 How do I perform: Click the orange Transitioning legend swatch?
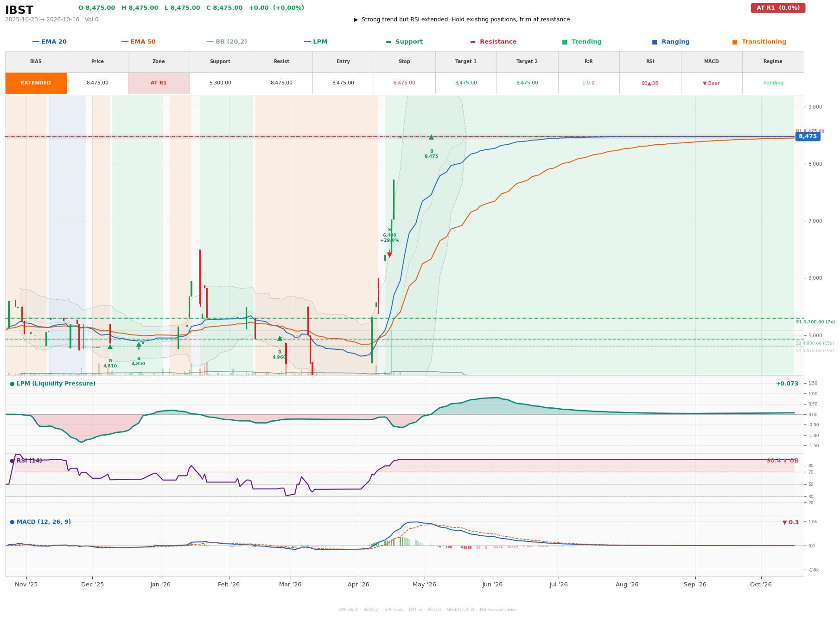pos(735,42)
